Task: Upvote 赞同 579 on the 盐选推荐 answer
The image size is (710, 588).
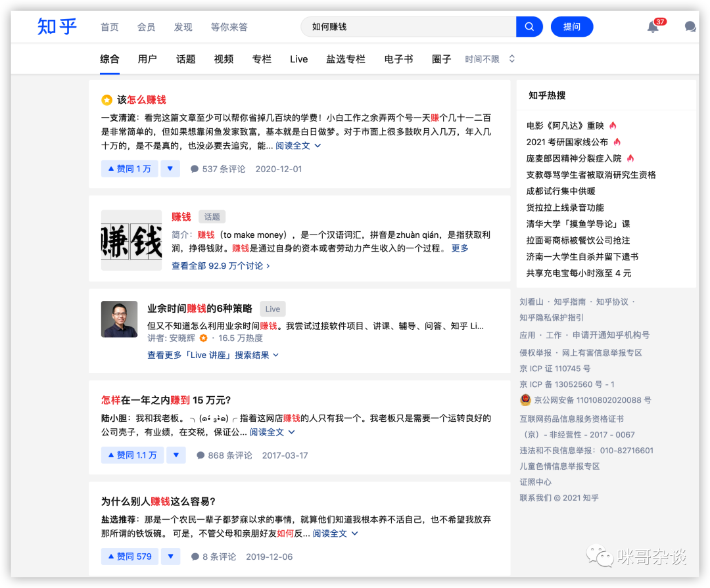Action: coord(130,556)
